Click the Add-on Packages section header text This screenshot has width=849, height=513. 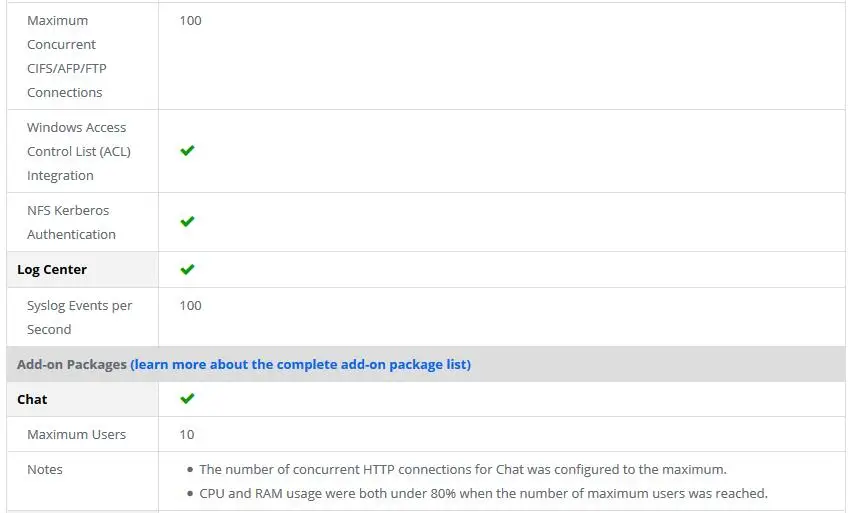71,364
